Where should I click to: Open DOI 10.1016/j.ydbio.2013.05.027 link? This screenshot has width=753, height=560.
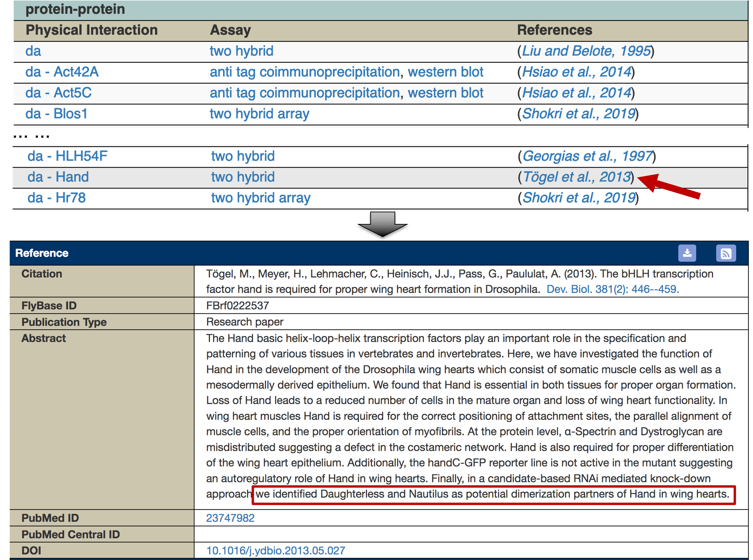point(276,550)
